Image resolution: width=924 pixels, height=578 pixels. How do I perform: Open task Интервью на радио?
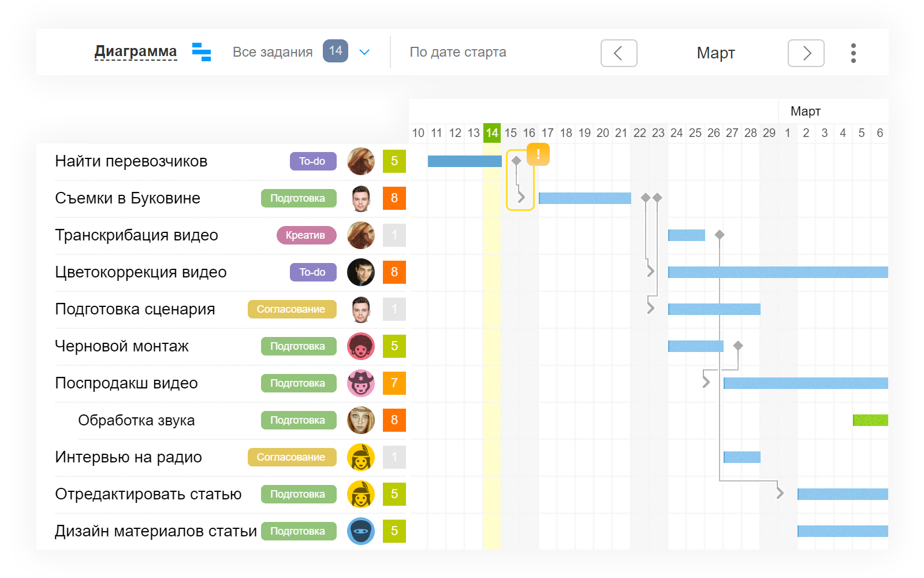tap(128, 457)
